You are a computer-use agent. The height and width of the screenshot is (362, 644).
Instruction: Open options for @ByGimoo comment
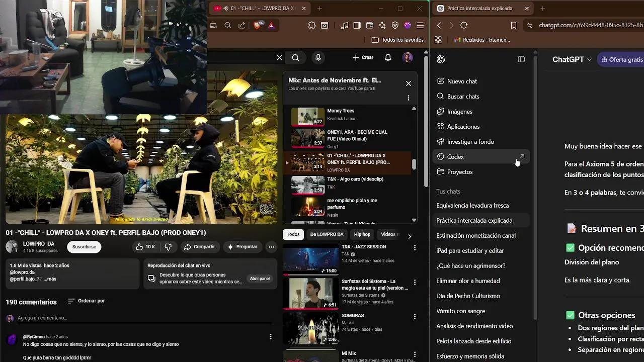(271, 337)
